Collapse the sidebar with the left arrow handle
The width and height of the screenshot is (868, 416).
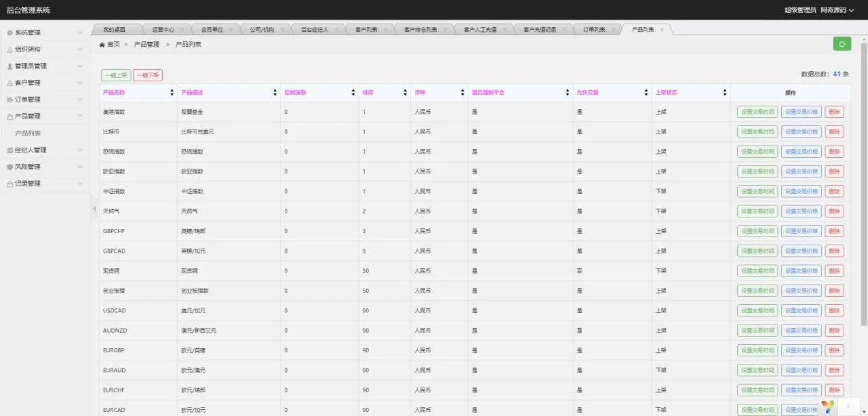pos(94,209)
